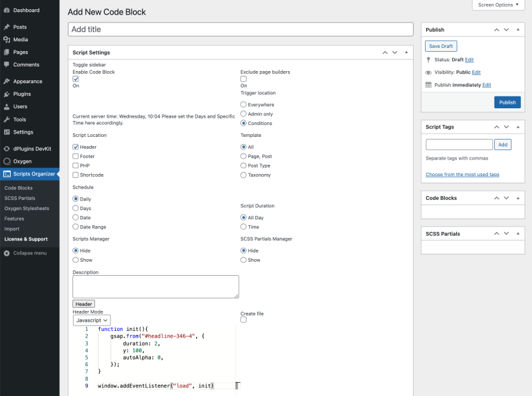
Task: Click the Collapse menu arrow icon
Action: 7,253
